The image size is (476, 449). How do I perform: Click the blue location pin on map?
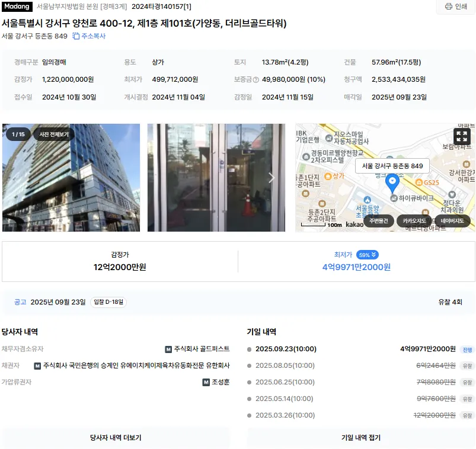pyautogui.click(x=392, y=183)
